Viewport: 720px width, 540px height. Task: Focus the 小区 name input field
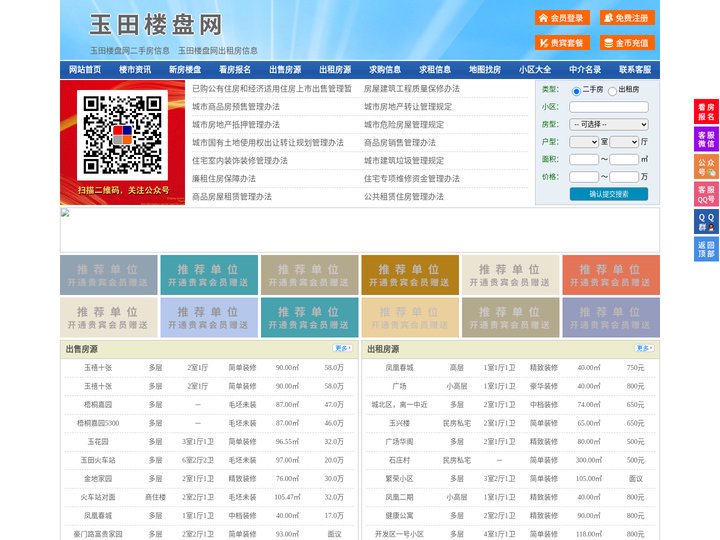(x=609, y=107)
